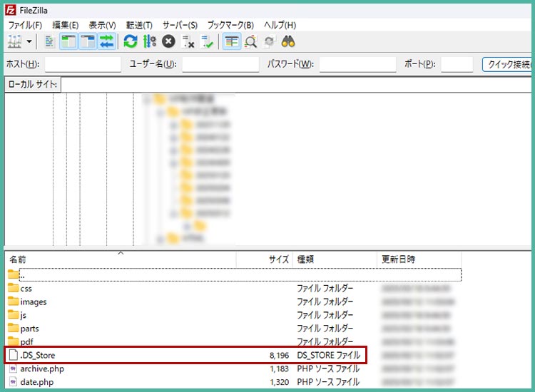Open the ファイル(F) menu
535x392 pixels.
[x=25, y=25]
